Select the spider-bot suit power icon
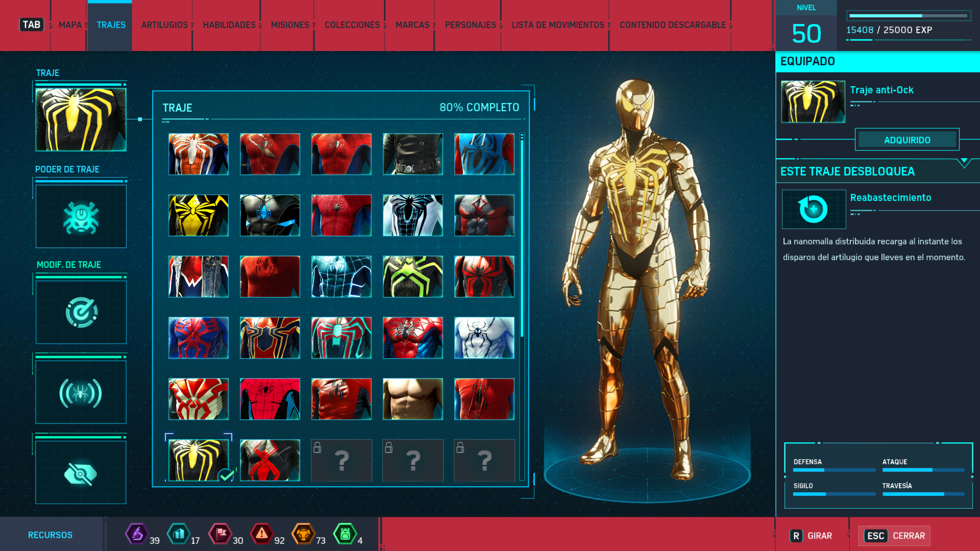 pos(81,216)
